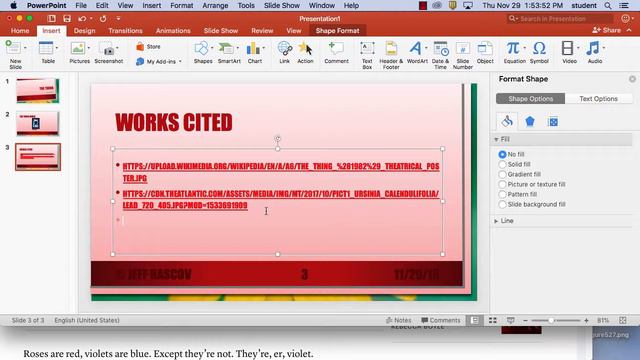Click the Save icon in title bar
The height and width of the screenshot is (360, 640).
(x=67, y=18)
